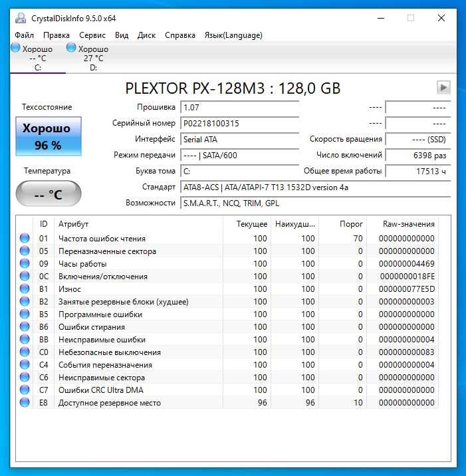466x476 pixels.
Task: Select row События переназначения
Action: click(x=227, y=364)
